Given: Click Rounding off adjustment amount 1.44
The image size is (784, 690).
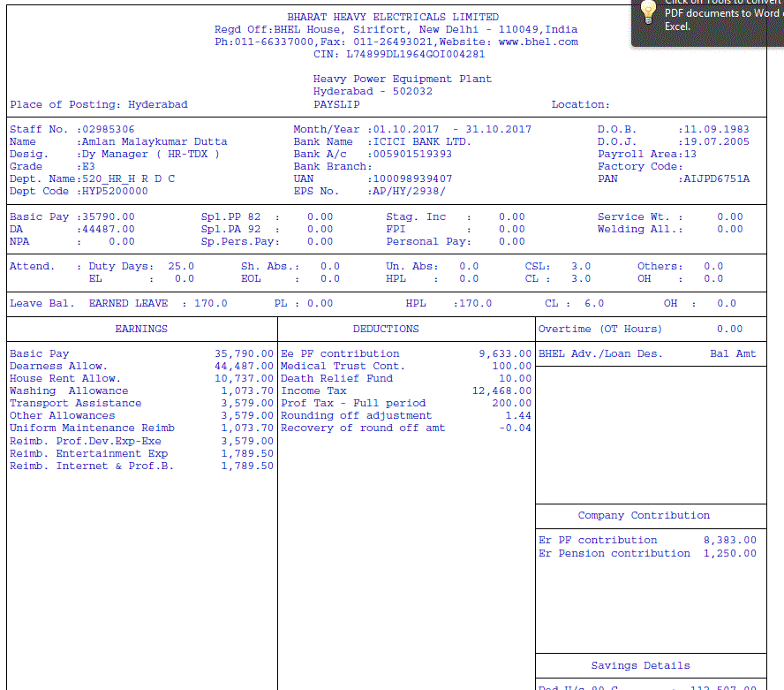Looking at the screenshot, I should point(518,416).
